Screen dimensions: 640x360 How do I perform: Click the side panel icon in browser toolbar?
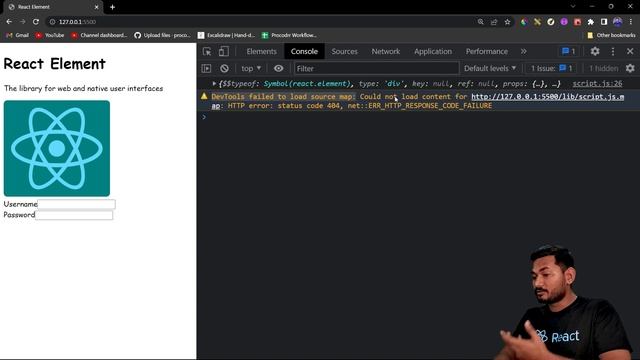(x=604, y=22)
